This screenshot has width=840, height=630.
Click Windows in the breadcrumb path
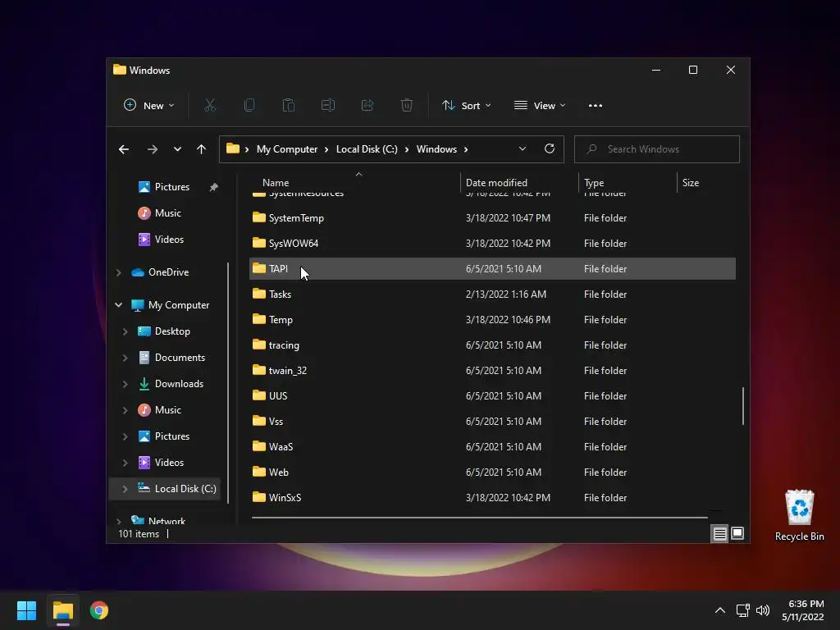(436, 149)
